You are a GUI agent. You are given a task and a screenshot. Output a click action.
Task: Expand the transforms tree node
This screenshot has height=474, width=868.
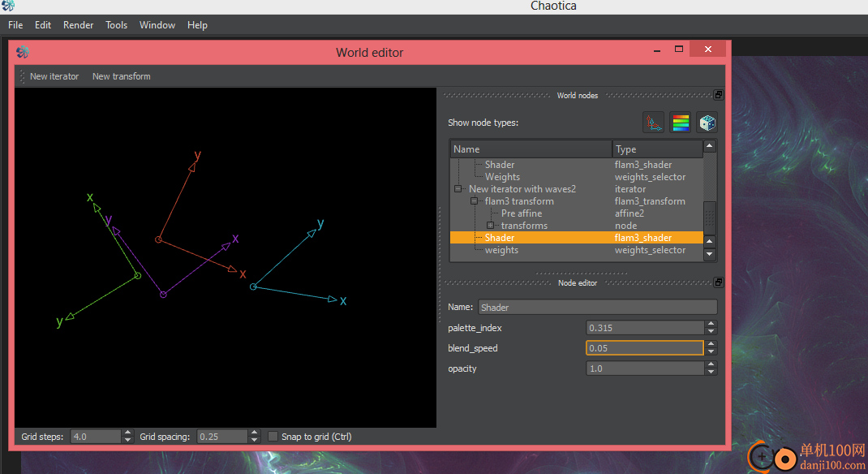pyautogui.click(x=490, y=226)
